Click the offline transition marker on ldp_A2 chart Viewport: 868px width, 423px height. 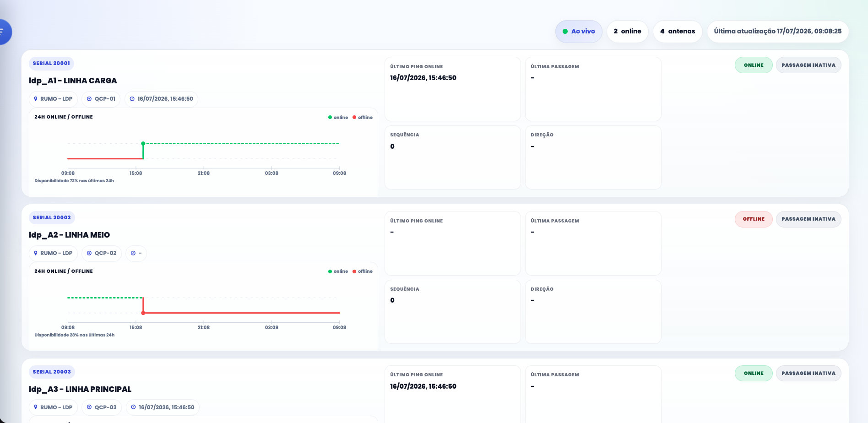[143, 313]
